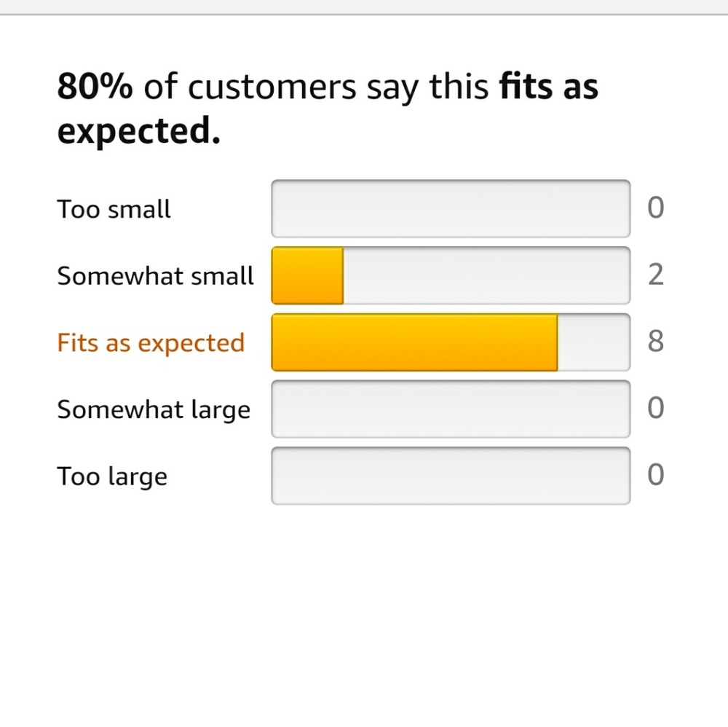Click the count 0 beside Too small bar
Screen dimensions: 728x727
[655, 209]
